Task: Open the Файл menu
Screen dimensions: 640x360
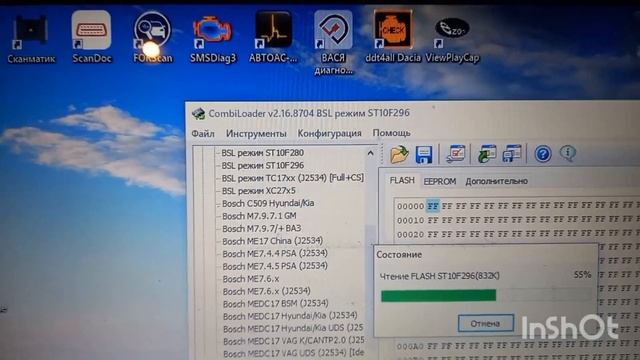Action: click(203, 133)
